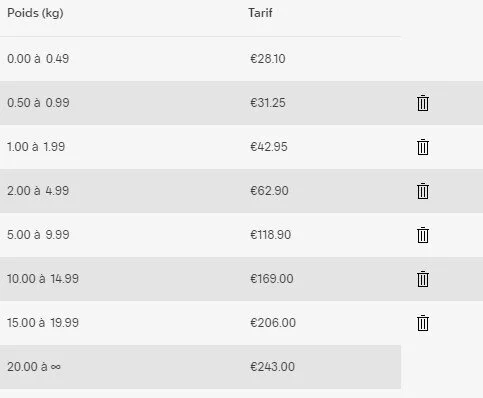Screen dimensions: 483x398
Task: Edit the €243.00 tariff for 20.00 à ∞
Action: coord(272,367)
